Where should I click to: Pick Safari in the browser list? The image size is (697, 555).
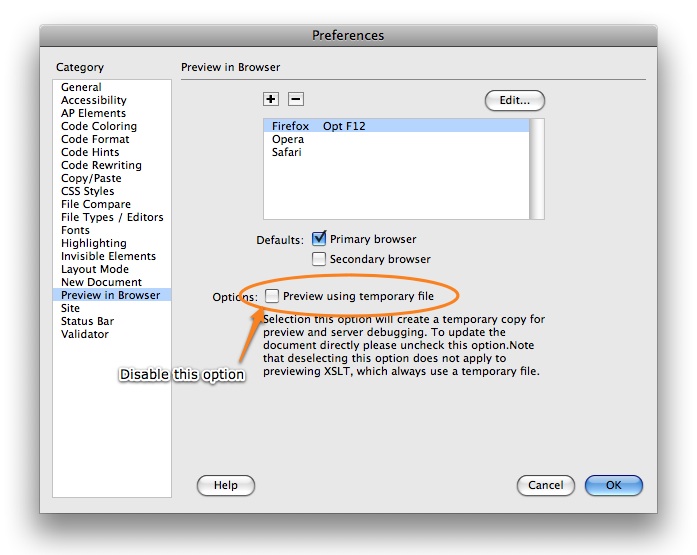pyautogui.click(x=287, y=153)
